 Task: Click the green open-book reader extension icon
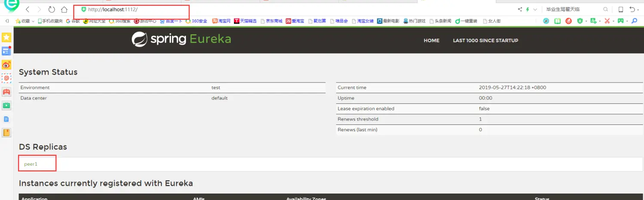557,21
